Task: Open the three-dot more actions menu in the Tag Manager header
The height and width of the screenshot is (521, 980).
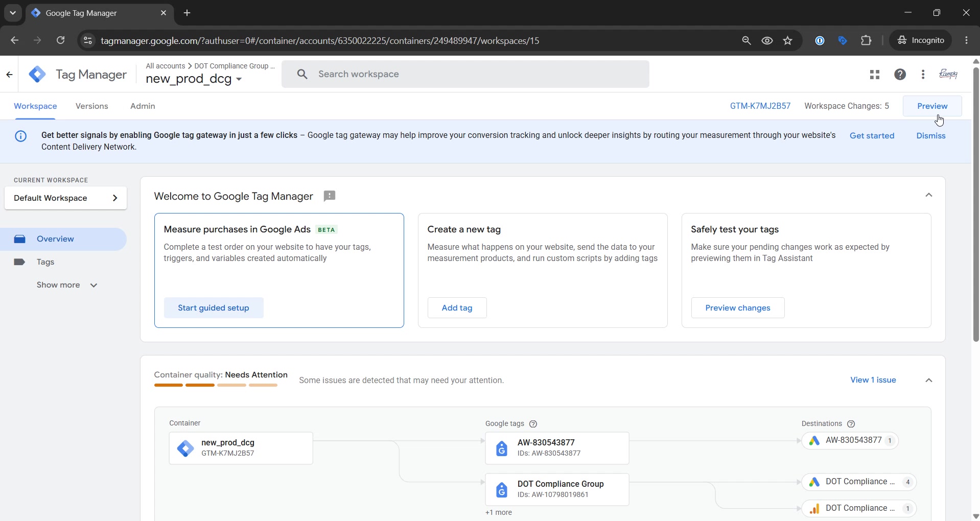Action: point(923,75)
